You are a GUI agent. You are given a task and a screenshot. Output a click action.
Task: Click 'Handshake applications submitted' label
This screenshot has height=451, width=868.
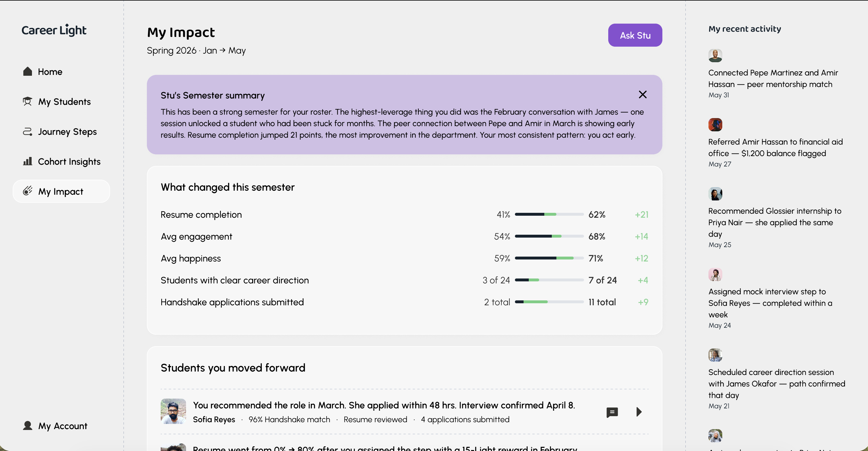pyautogui.click(x=232, y=302)
